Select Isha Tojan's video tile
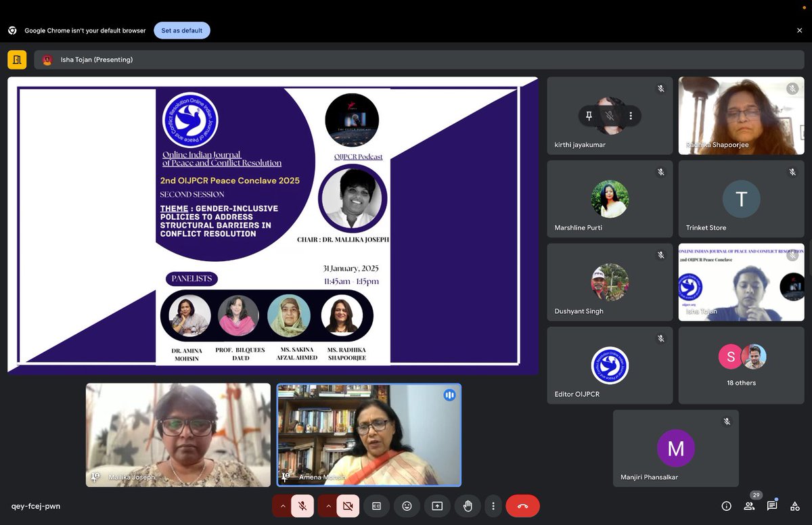The width and height of the screenshot is (812, 525). (742, 282)
